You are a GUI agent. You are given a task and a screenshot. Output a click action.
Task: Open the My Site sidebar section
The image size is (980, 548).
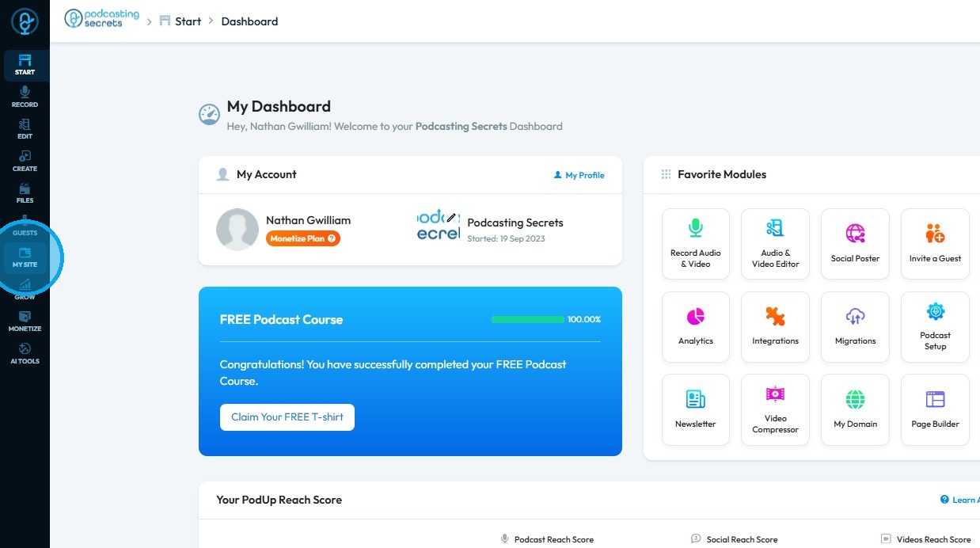pyautogui.click(x=25, y=257)
